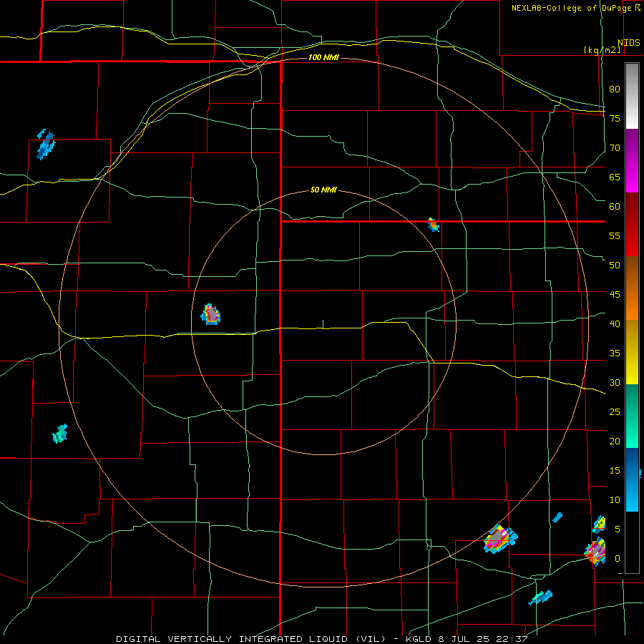Screen dimensions: 644x644
Task: Click the blue echo in the upper-left corner
Action: pos(45,144)
